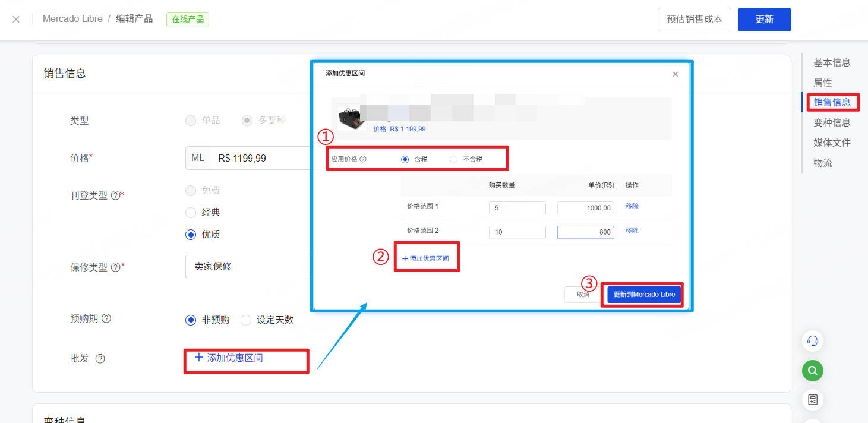The height and width of the screenshot is (423, 868).
Task: Click the 价格范围 1 row label
Action: point(422,206)
